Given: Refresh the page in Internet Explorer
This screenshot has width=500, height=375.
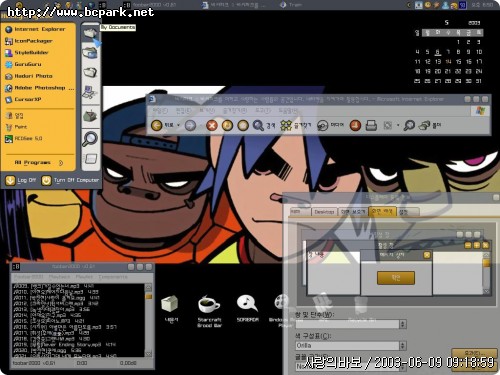Looking at the screenshot, I should (x=227, y=125).
